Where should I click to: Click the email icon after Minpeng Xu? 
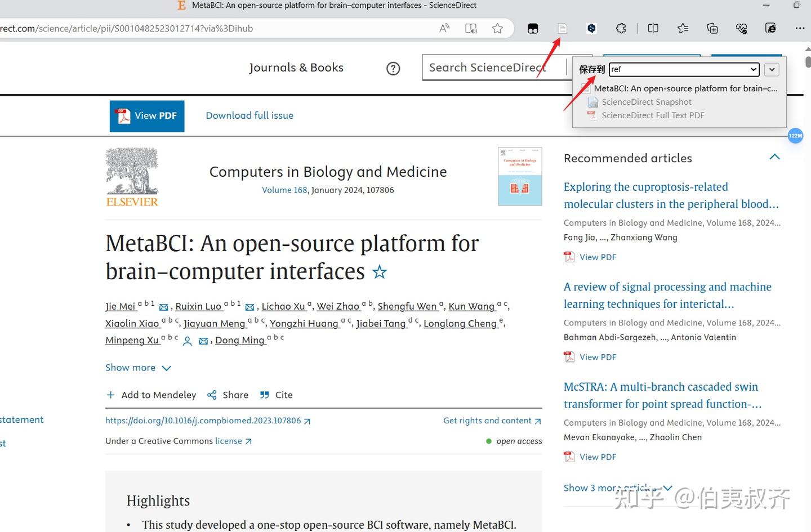click(x=203, y=341)
